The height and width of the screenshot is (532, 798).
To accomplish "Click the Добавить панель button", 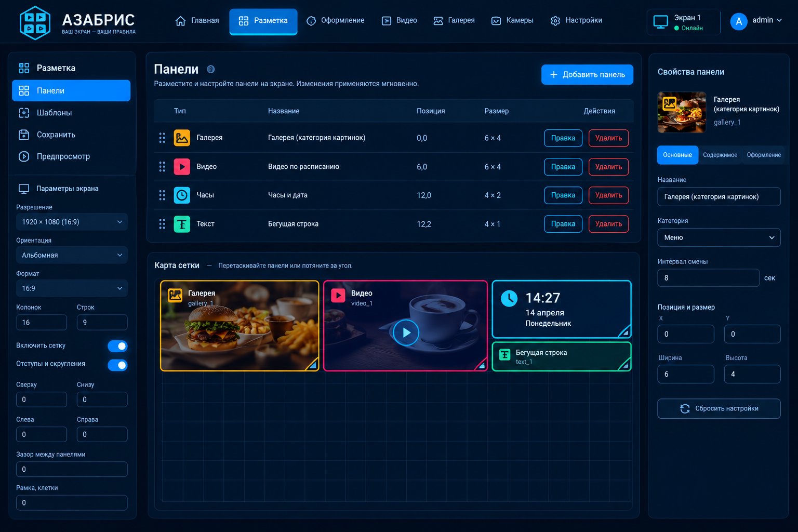I will [x=587, y=74].
